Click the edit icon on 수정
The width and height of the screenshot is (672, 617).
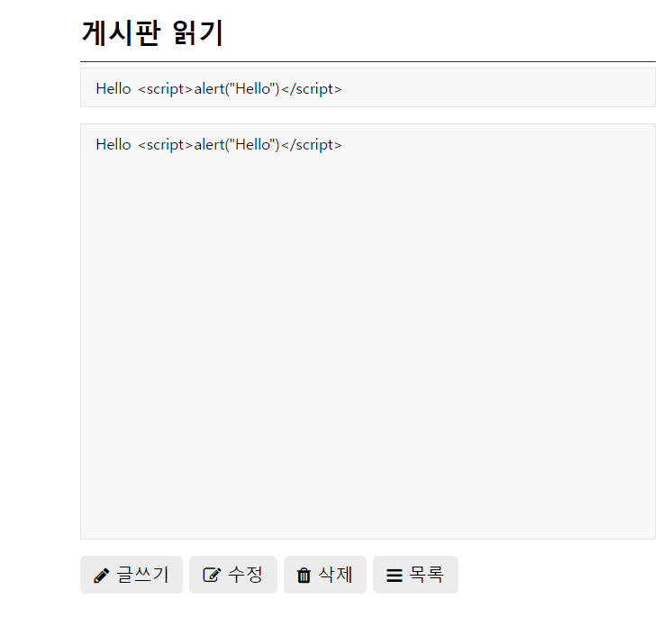click(x=212, y=575)
